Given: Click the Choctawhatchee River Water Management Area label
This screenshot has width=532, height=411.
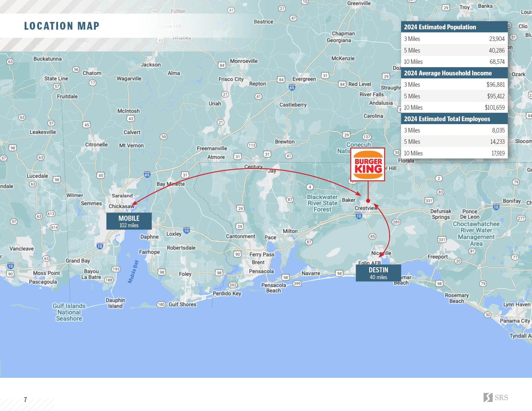Looking at the screenshot, I should 476,234.
